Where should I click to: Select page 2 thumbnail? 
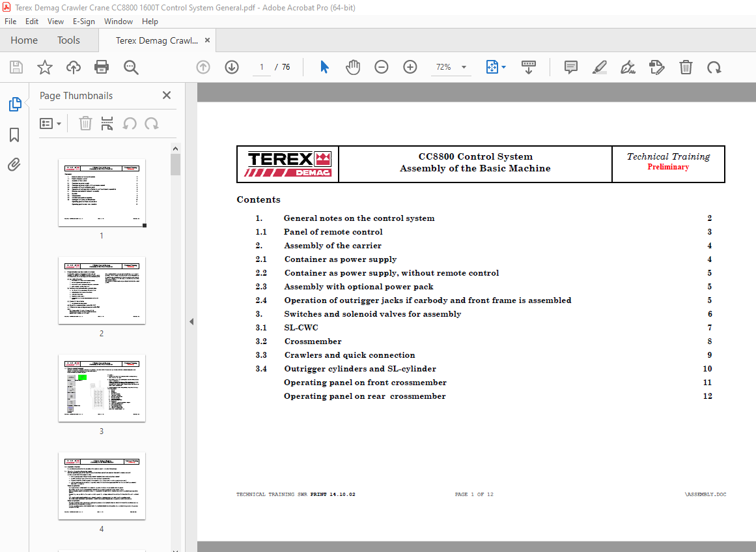[x=102, y=291]
